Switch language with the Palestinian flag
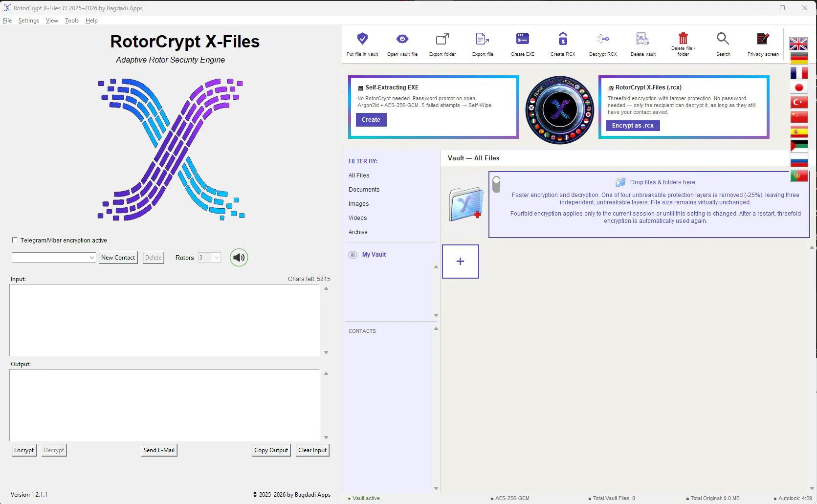817x504 pixels. pyautogui.click(x=799, y=146)
